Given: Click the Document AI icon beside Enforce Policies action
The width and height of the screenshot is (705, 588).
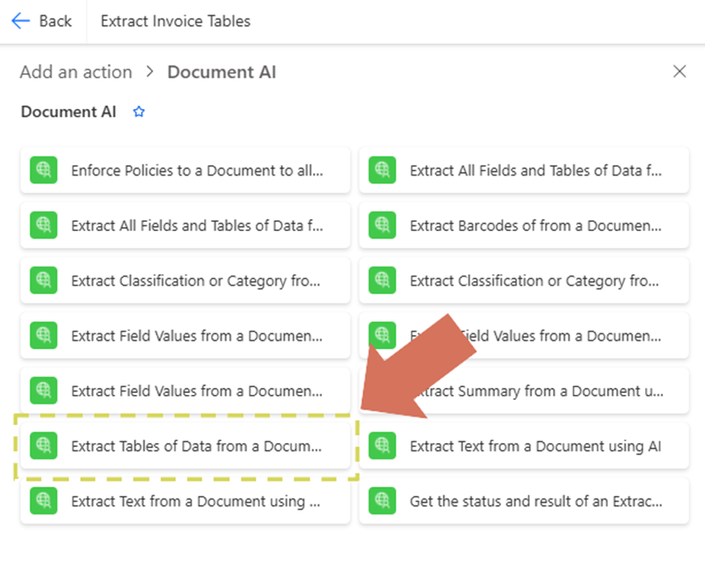Looking at the screenshot, I should pyautogui.click(x=44, y=170).
